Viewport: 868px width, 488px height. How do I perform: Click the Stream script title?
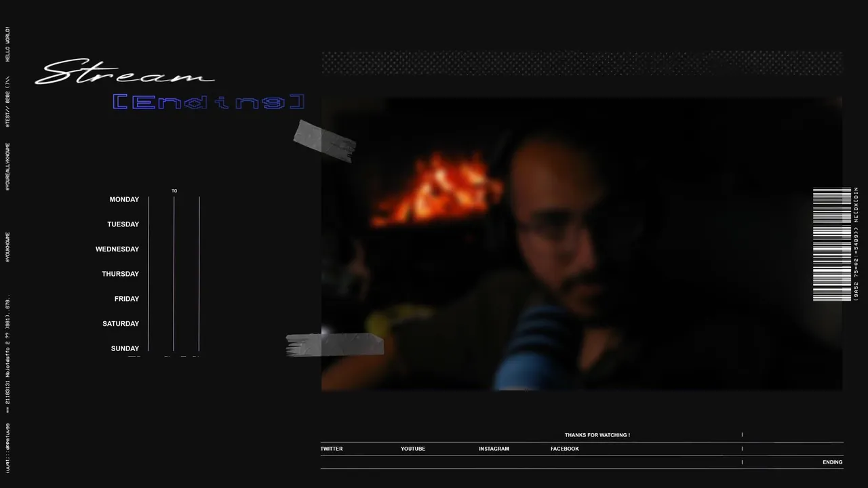pos(125,73)
